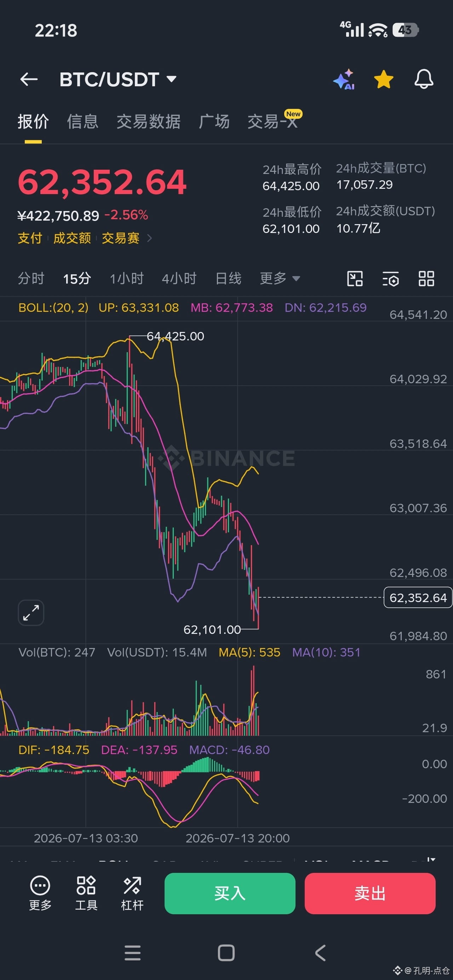
Task: Tap the DEA: -137.95 value
Action: click(139, 749)
